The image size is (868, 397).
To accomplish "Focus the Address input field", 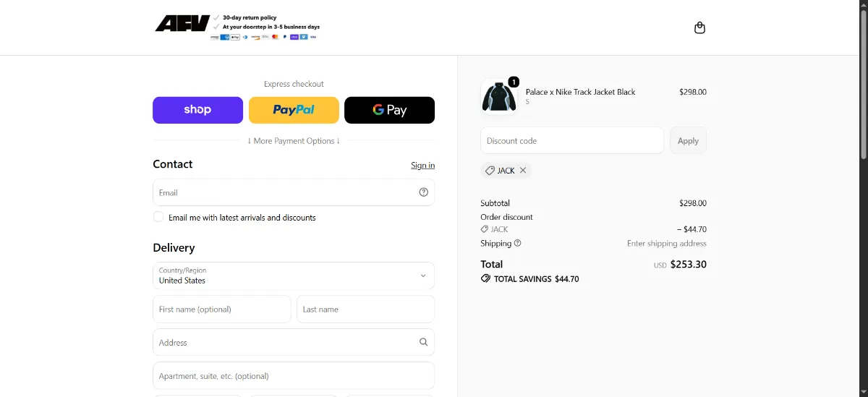I will pos(294,342).
